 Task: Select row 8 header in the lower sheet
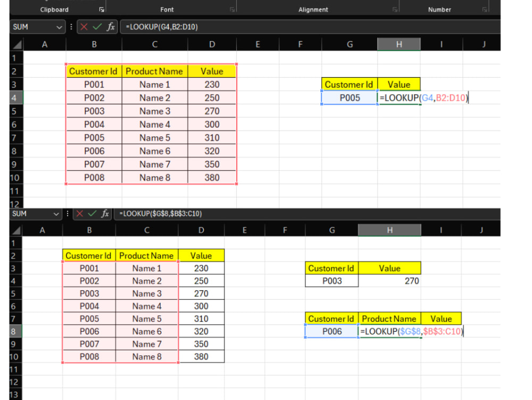15,331
